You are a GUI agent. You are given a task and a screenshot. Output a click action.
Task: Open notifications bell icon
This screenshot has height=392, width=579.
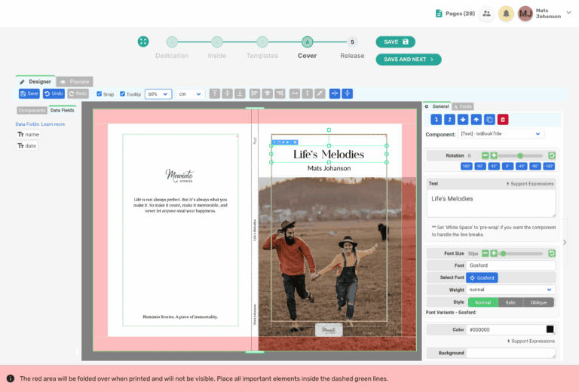[x=507, y=14]
